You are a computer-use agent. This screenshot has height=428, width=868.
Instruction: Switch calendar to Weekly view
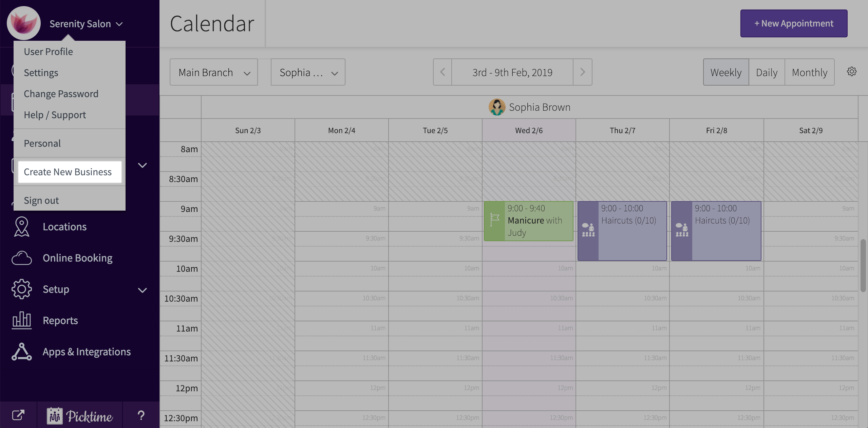tap(726, 72)
